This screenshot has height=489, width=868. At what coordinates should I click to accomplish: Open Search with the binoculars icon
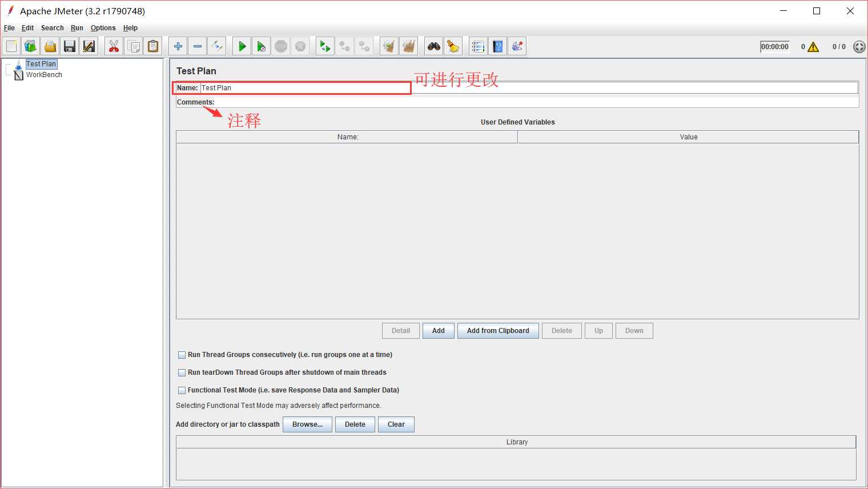click(434, 46)
